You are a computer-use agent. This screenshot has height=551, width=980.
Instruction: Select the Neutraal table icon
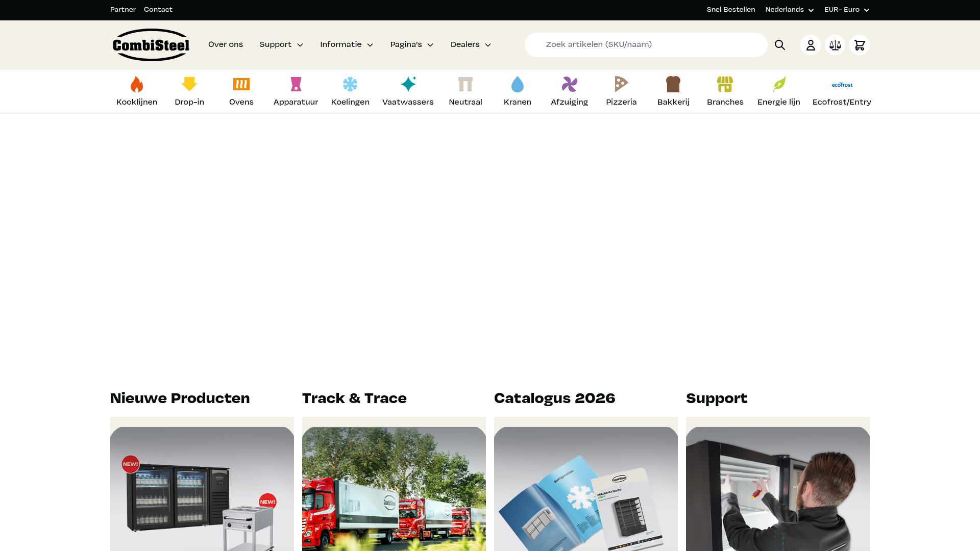click(x=465, y=84)
